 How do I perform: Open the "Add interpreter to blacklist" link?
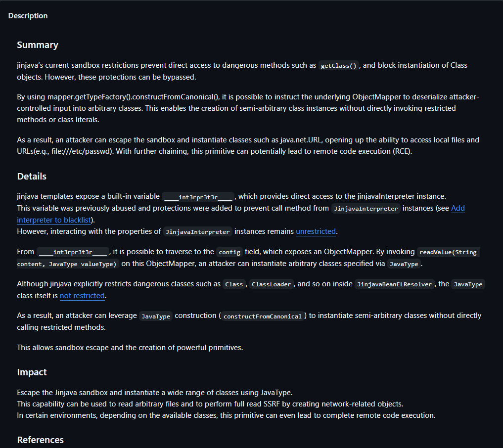click(x=457, y=208)
